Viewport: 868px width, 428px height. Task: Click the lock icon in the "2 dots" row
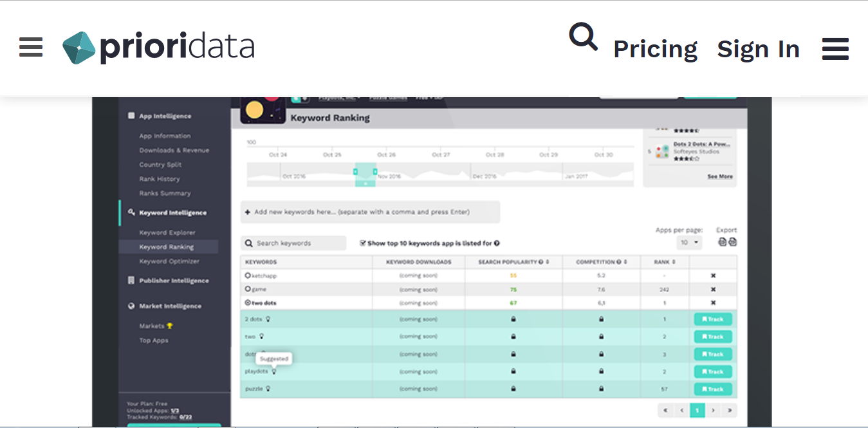[513, 319]
